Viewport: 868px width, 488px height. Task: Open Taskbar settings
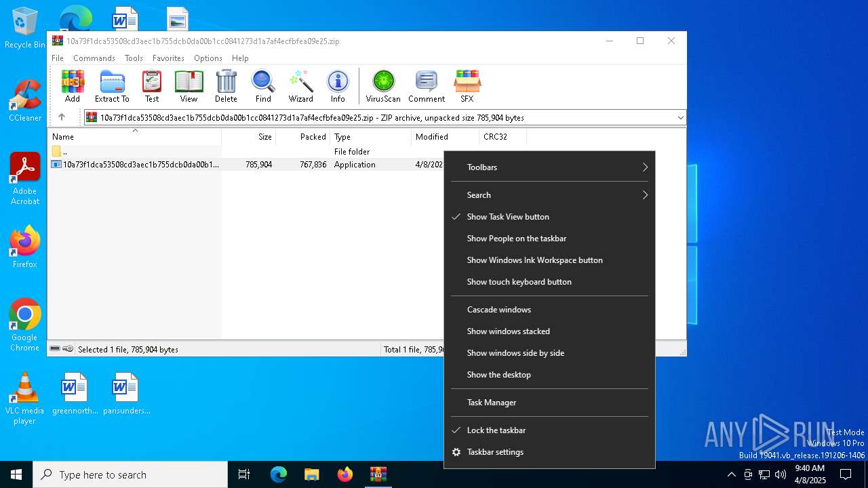click(x=549, y=452)
